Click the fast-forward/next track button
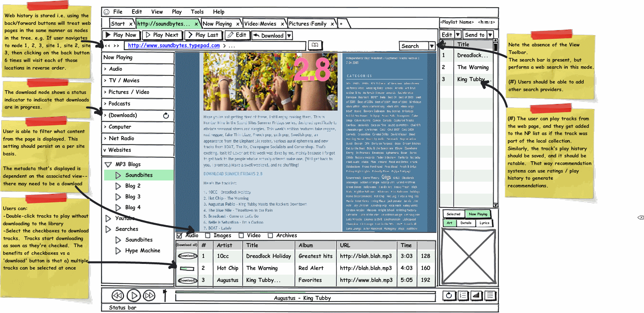The width and height of the screenshot is (644, 313). 149,295
